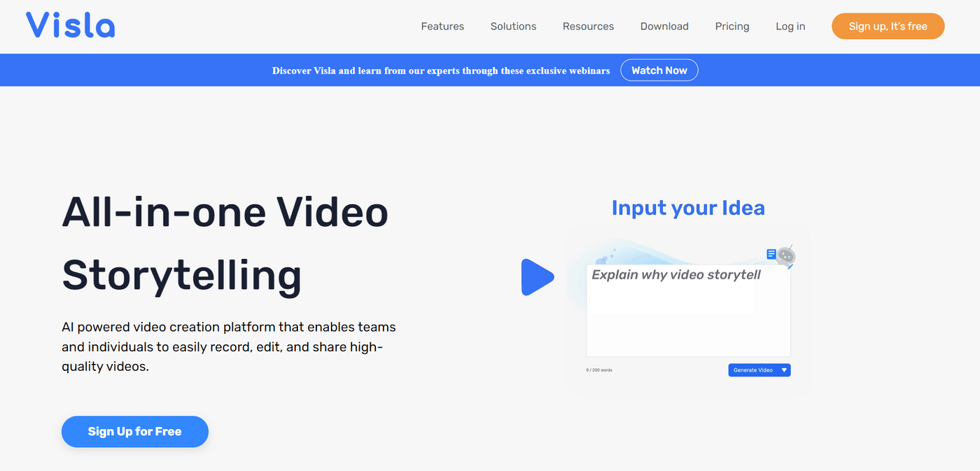The image size is (980, 471).
Task: Click the Input your Idea heading
Action: coord(687,208)
